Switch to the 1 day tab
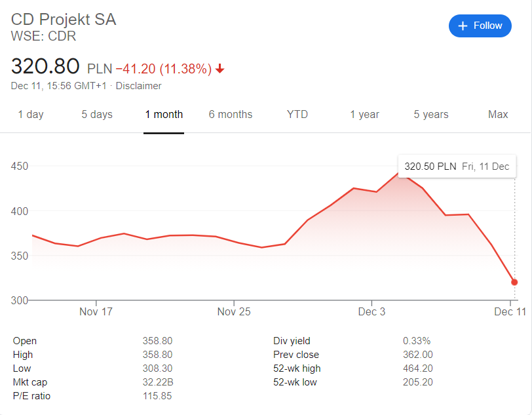Viewport: 532px width, 415px height. 31,114
